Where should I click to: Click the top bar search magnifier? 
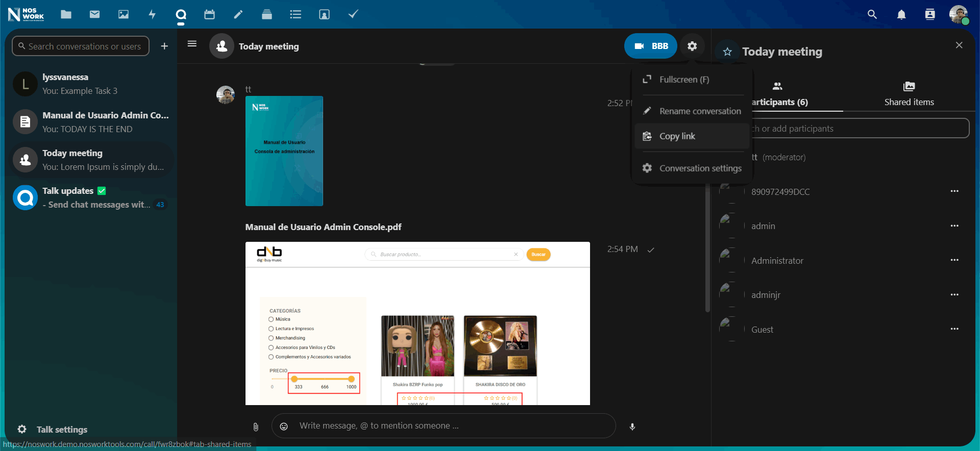click(872, 14)
